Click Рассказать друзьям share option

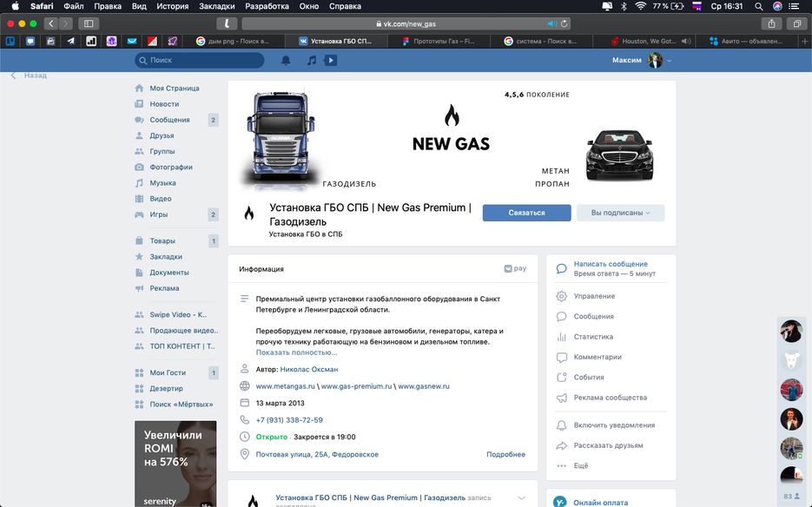(608, 445)
